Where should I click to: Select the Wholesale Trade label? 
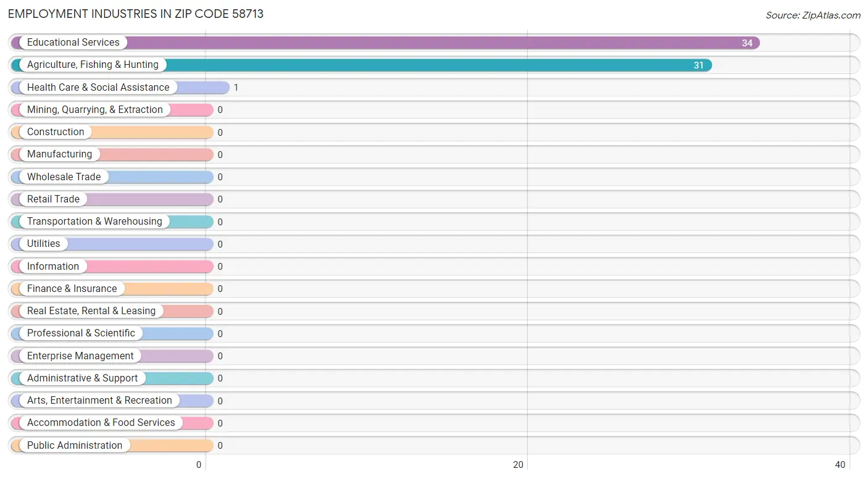64,177
